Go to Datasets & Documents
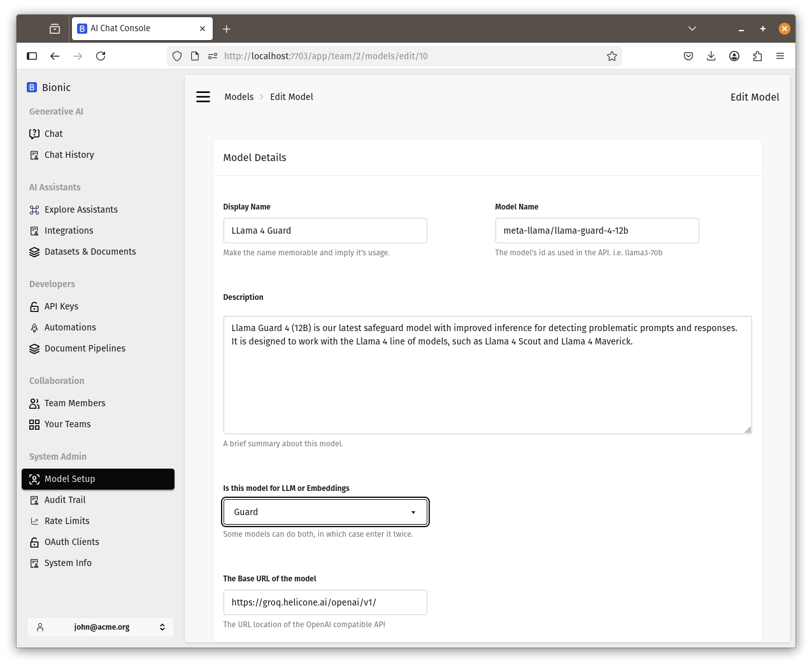812x666 pixels. click(90, 252)
